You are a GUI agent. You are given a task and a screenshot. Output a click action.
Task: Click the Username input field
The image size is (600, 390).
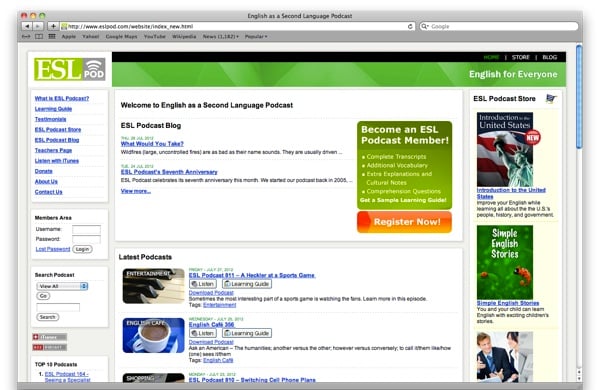86,229
